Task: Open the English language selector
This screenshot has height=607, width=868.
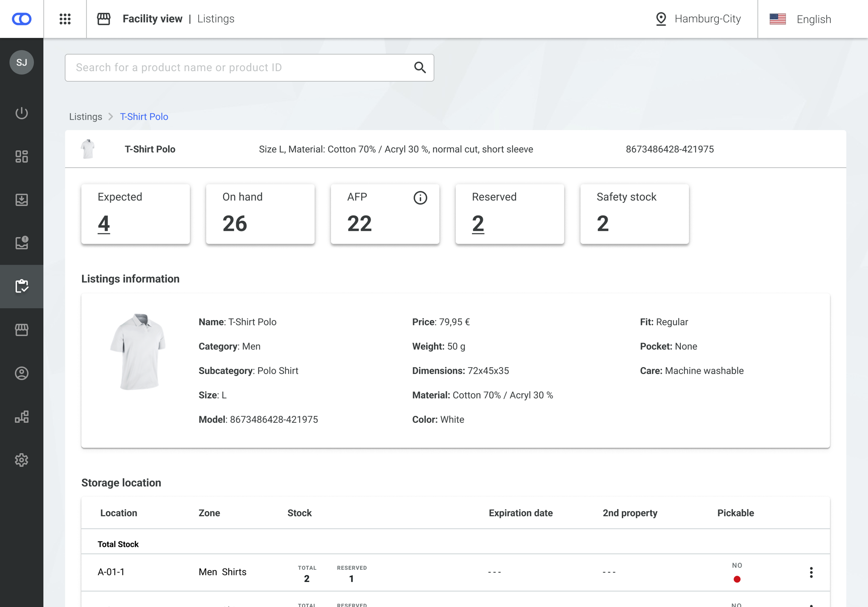Action: pyautogui.click(x=800, y=19)
